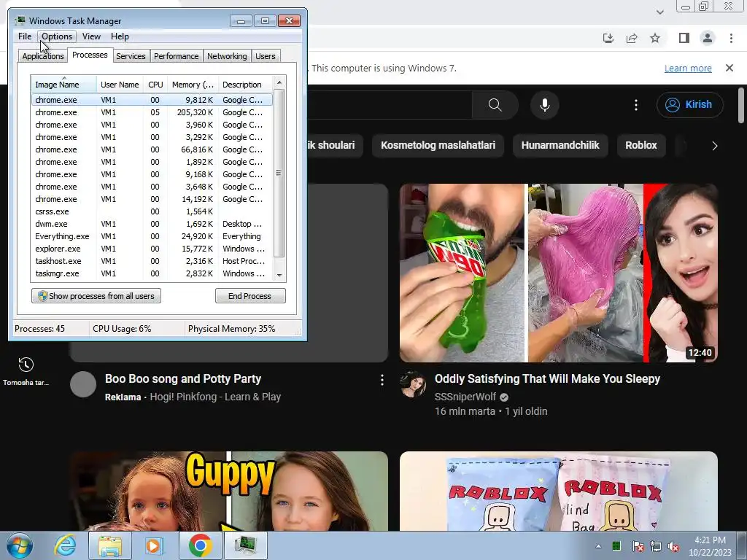Viewport: 747px width, 560px height.
Task: Switch to the Applications tab
Action: 43,56
